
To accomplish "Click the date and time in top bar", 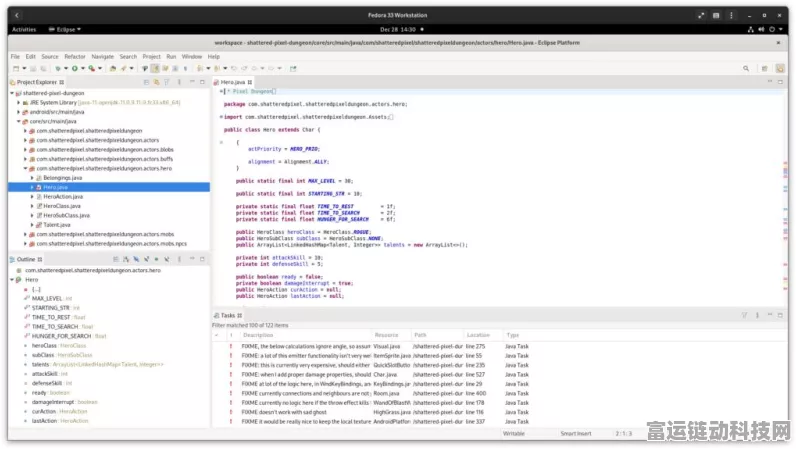I will coord(397,29).
